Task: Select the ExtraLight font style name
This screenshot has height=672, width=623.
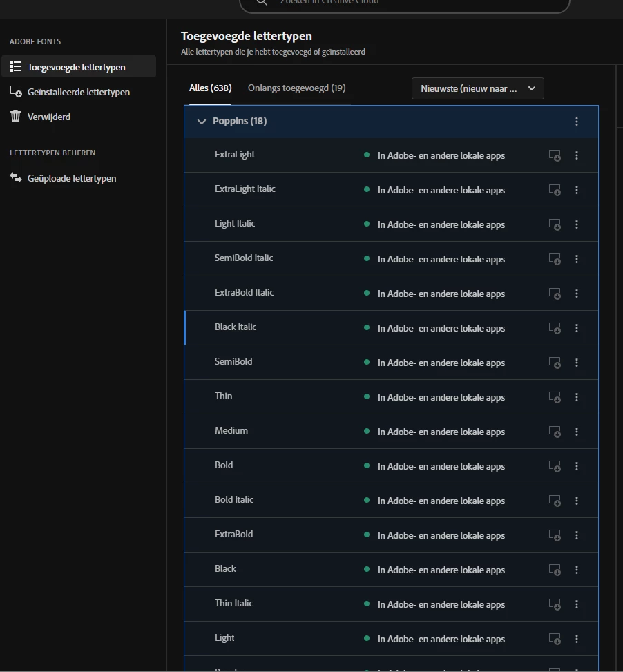Action: coord(234,155)
